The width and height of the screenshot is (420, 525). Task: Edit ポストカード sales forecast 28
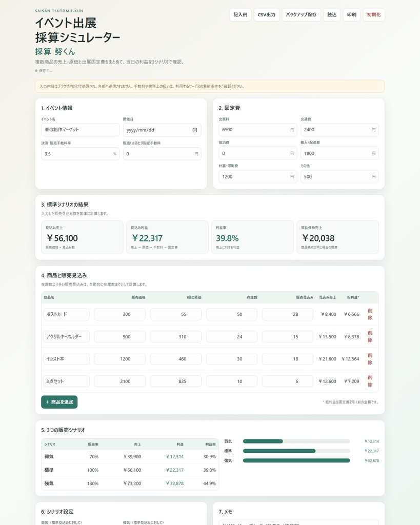[288, 314]
